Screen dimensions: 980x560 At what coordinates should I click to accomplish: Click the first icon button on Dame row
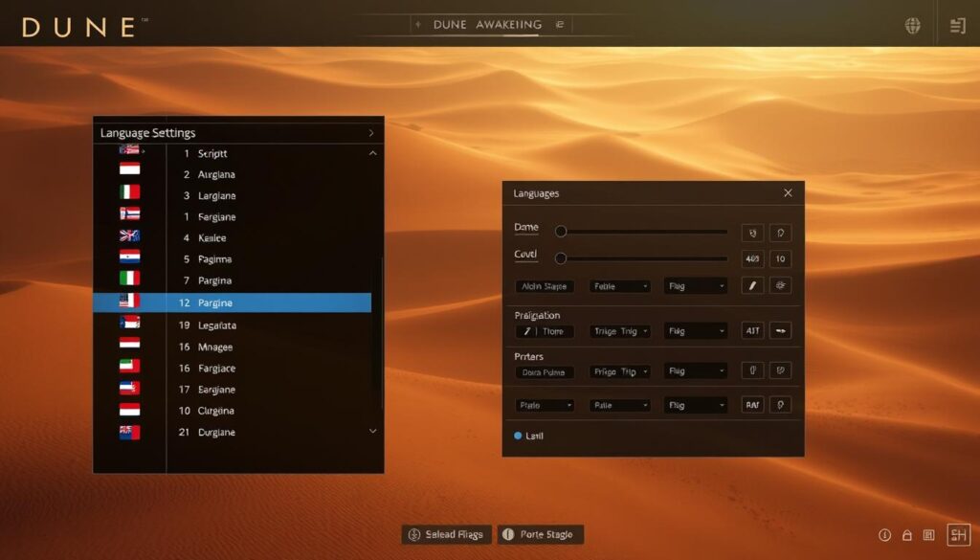click(752, 233)
